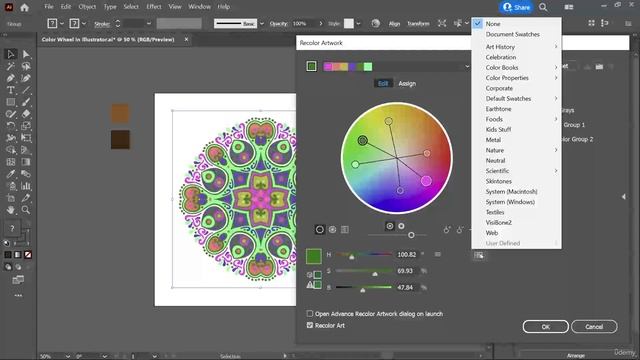Display smooth color wheel
This screenshot has height=360, width=640.
[x=320, y=229]
